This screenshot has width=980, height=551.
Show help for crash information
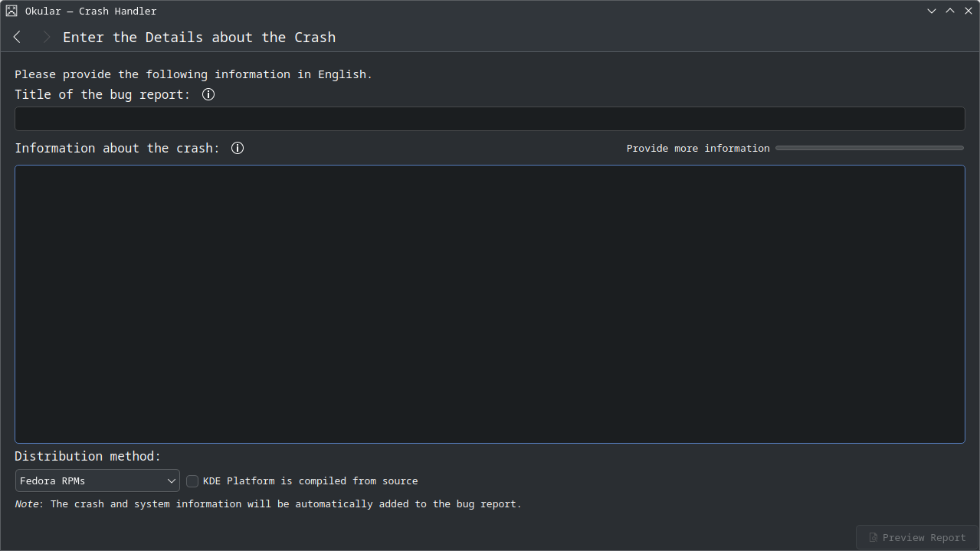point(238,148)
